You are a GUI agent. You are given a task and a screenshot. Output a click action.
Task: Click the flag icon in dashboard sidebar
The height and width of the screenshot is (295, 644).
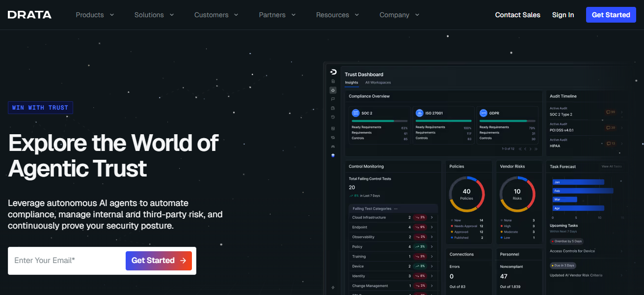click(x=333, y=99)
